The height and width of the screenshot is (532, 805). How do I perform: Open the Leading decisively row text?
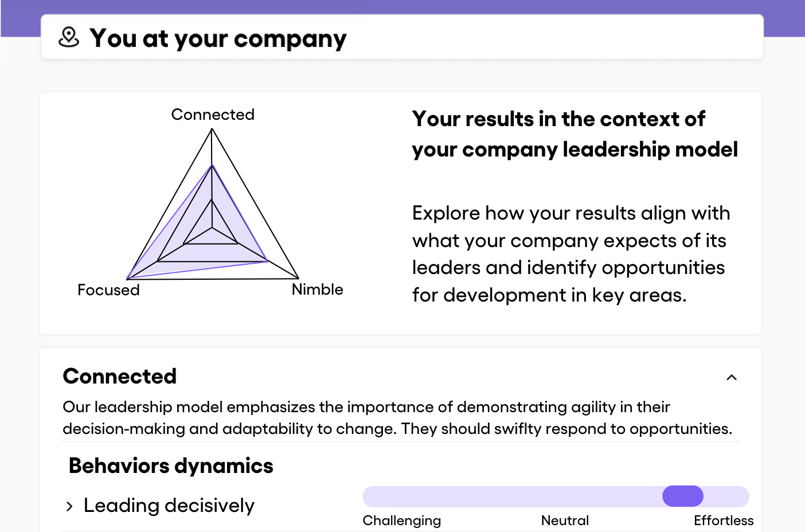pyautogui.click(x=169, y=506)
